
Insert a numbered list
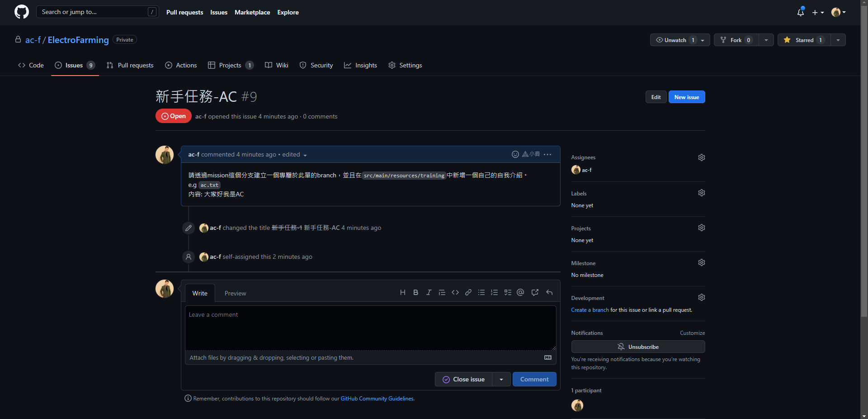click(495, 292)
